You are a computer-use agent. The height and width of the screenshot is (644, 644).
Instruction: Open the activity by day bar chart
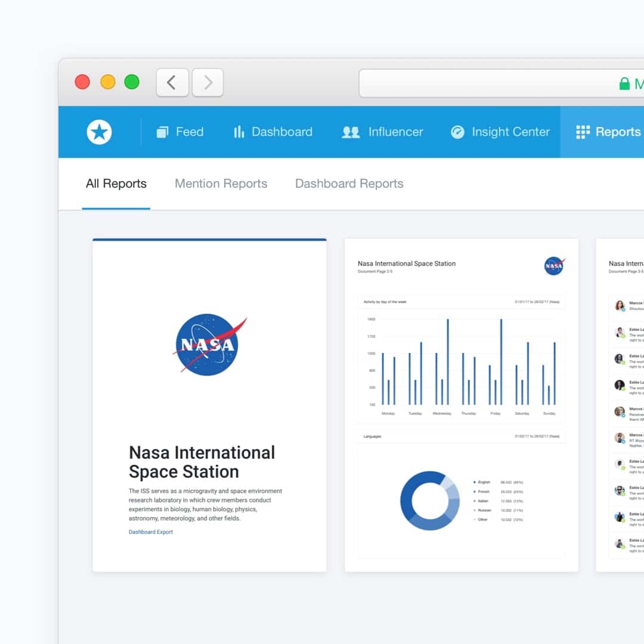pyautogui.click(x=461, y=360)
